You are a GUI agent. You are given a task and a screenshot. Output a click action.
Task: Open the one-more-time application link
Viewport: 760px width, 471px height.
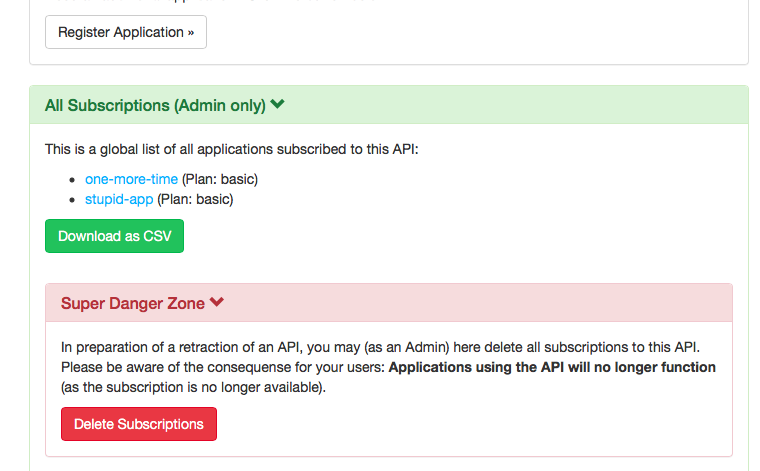click(131, 179)
